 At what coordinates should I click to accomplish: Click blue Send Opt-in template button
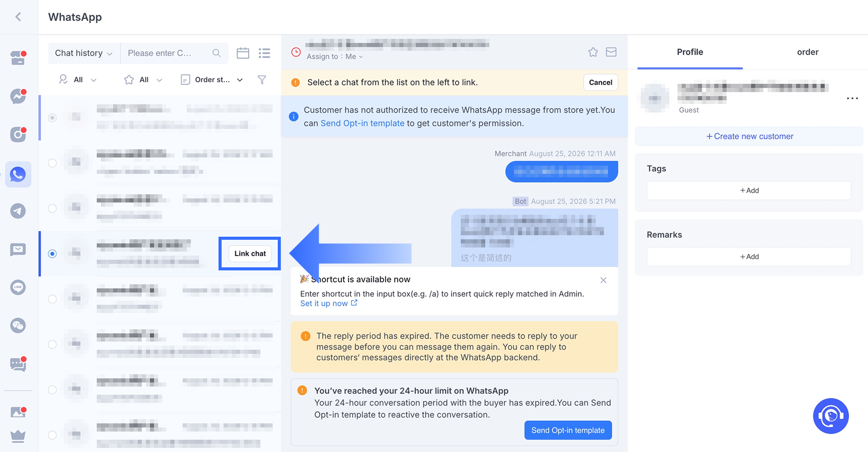[x=568, y=431]
